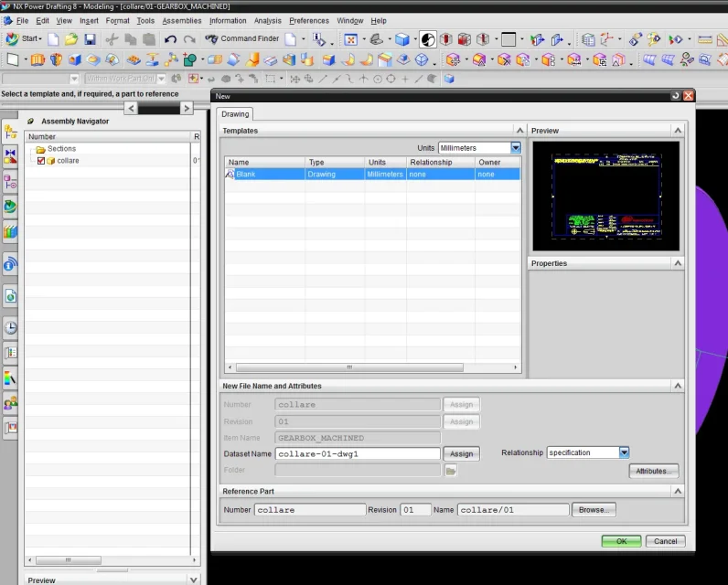Open the History clock sidebar icon
This screenshot has height=585, width=728.
(10, 327)
